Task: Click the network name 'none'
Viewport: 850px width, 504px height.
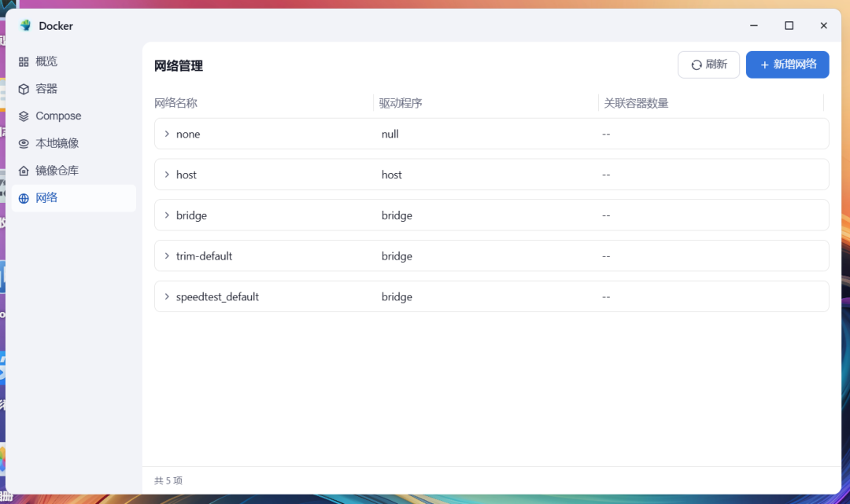Action: point(188,134)
